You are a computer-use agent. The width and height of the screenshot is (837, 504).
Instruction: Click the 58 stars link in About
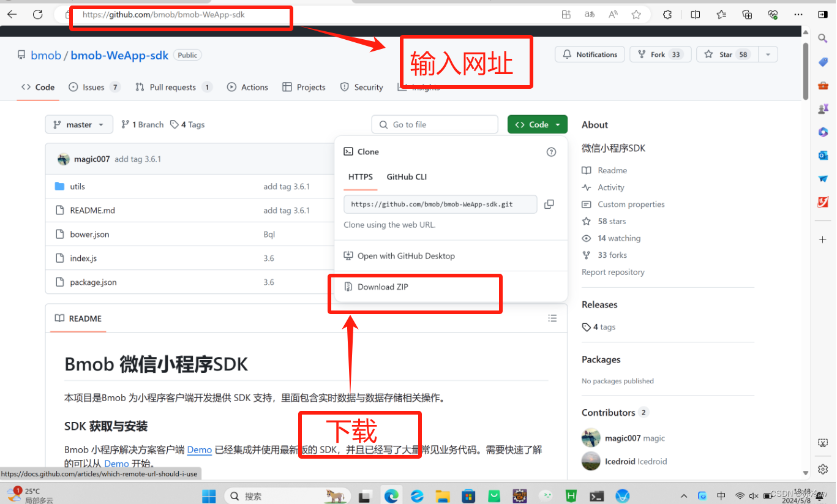(x=612, y=221)
